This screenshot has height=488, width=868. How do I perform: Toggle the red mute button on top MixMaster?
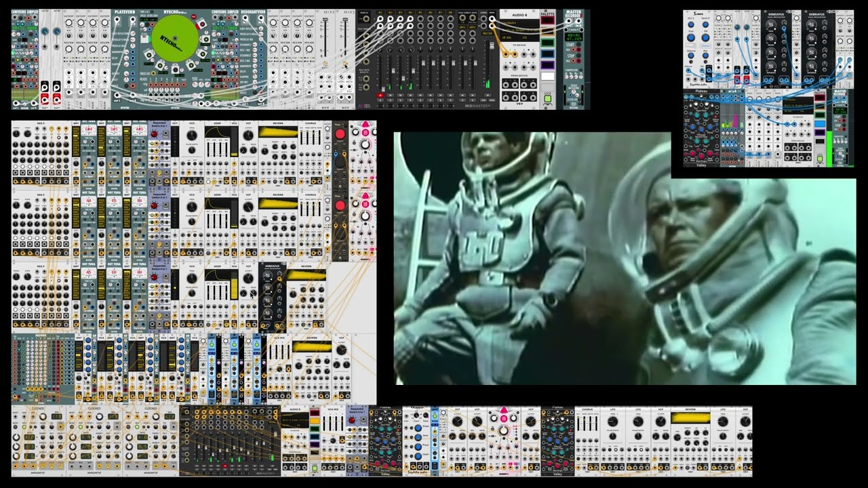coord(380,95)
